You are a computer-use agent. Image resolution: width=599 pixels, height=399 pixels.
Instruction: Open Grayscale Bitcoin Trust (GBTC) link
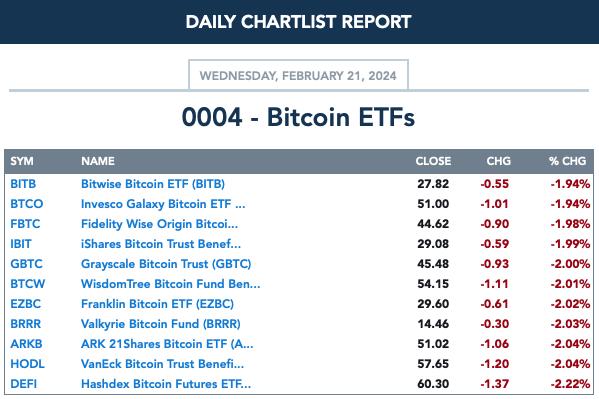click(x=166, y=264)
